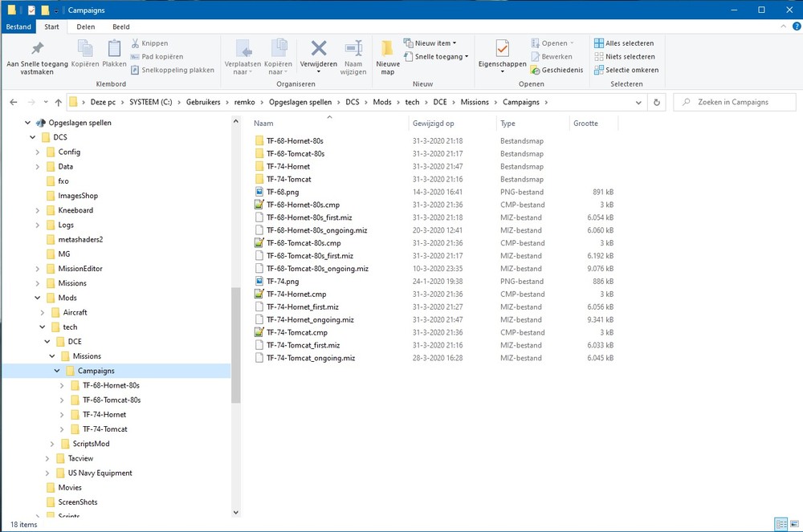
Task: Select the TF-68.png image file
Action: pyautogui.click(x=282, y=192)
